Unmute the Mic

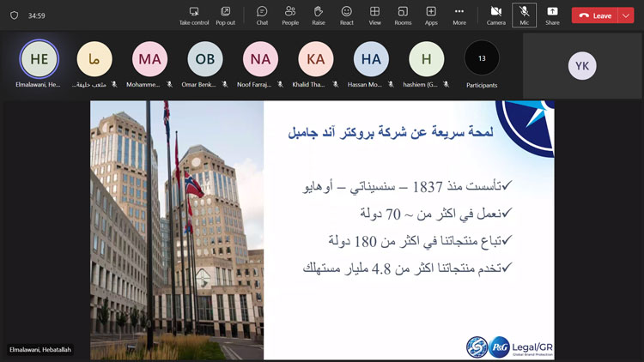pyautogui.click(x=524, y=15)
